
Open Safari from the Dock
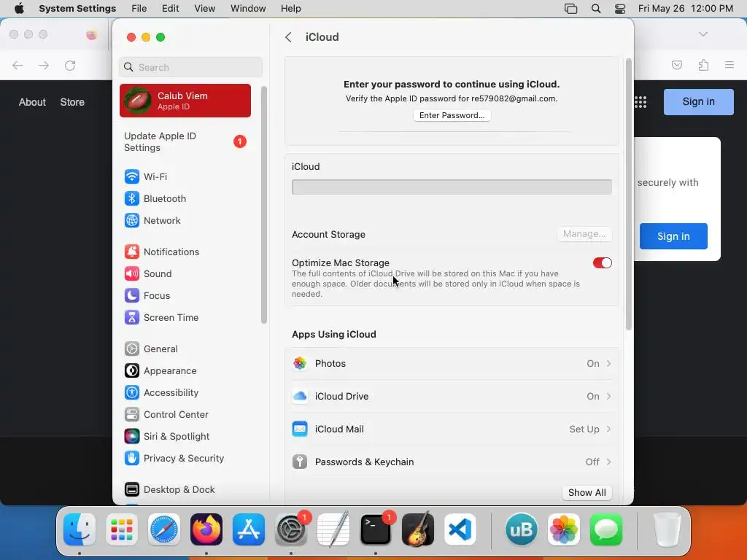pos(164,529)
